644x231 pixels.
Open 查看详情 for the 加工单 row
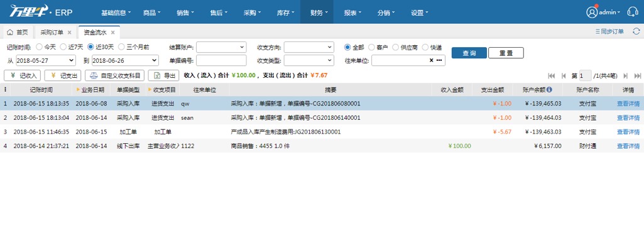coord(628,132)
